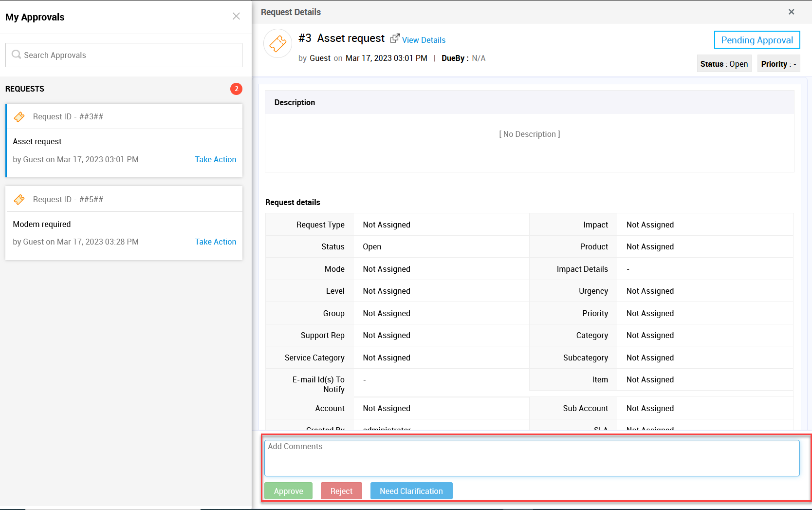Image resolution: width=812 pixels, height=510 pixels.
Task: Click ticket icon for Request ID ##3##
Action: (x=19, y=117)
